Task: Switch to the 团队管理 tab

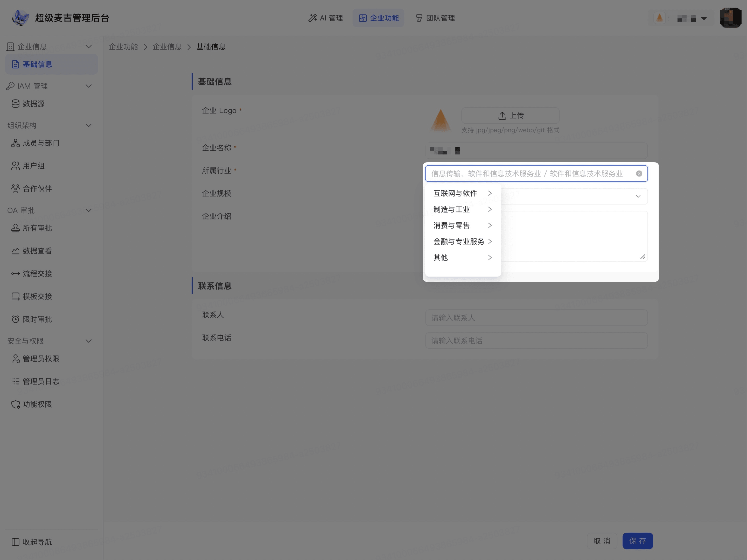Action: (x=435, y=18)
